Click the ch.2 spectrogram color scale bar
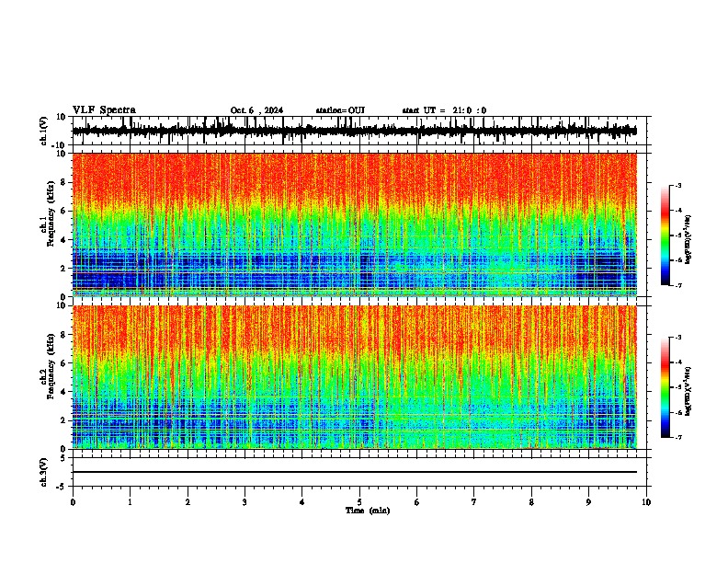 pyautogui.click(x=665, y=387)
